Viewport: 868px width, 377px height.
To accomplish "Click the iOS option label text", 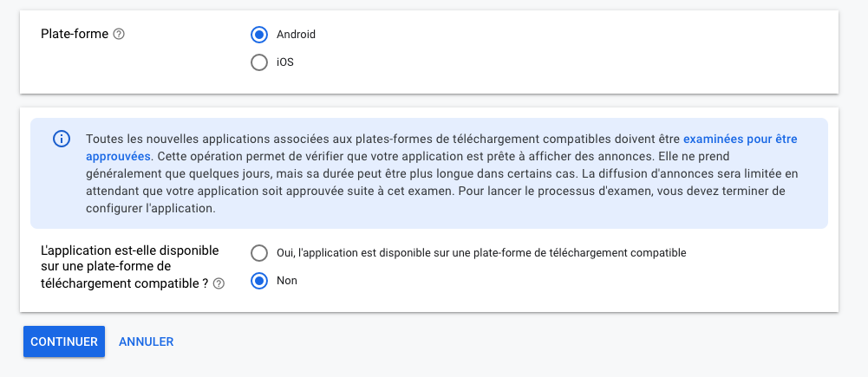I will (285, 62).
